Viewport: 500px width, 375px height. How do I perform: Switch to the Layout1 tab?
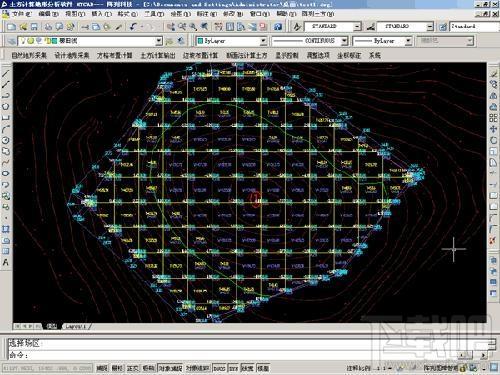76,327
